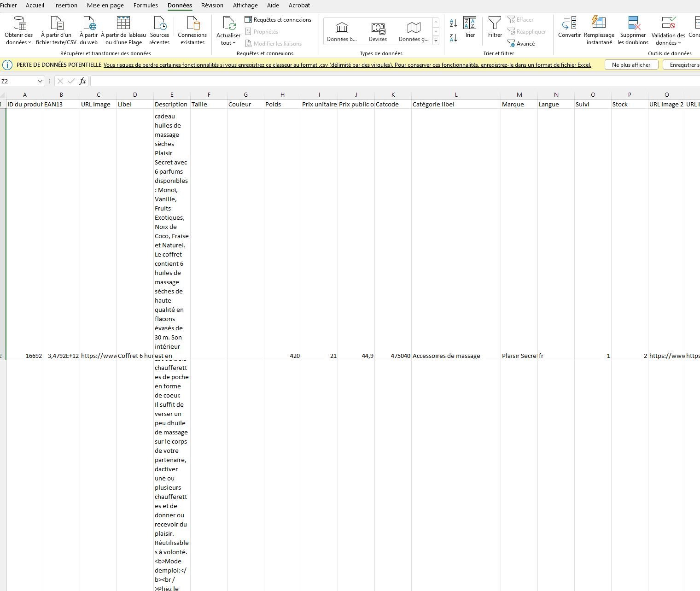Switch to the Insertion tab
Image resolution: width=700 pixels, height=591 pixels.
(x=66, y=6)
